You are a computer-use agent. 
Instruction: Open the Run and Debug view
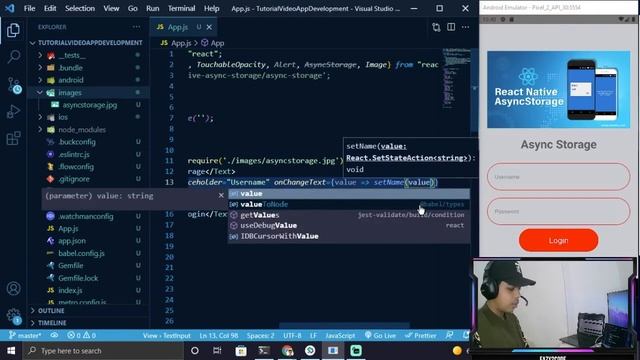click(13, 111)
